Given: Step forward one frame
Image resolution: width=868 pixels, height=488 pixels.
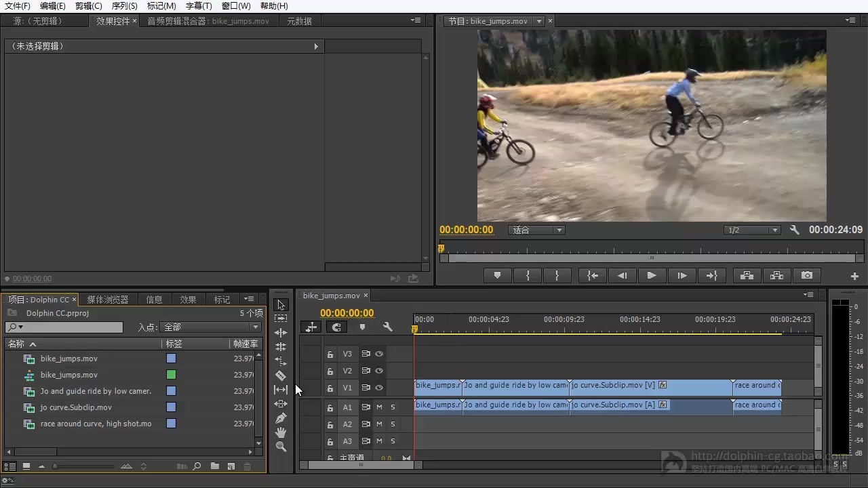Looking at the screenshot, I should (682, 276).
